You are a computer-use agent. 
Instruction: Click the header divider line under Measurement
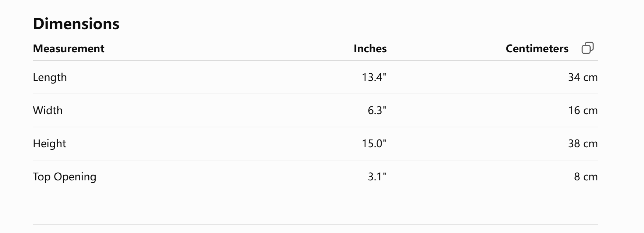315,61
